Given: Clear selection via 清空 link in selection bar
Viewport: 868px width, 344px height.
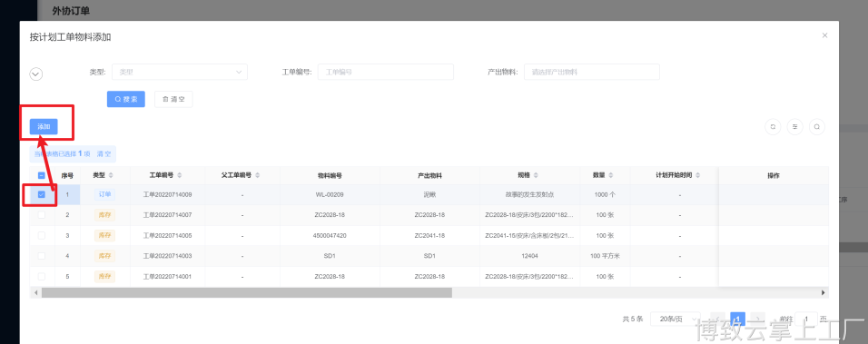Looking at the screenshot, I should coord(104,153).
